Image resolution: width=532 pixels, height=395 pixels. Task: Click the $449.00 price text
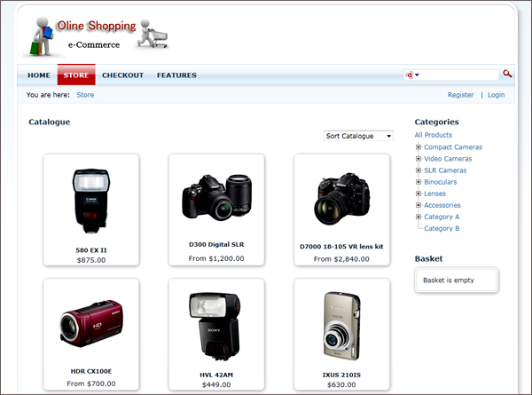click(x=216, y=385)
